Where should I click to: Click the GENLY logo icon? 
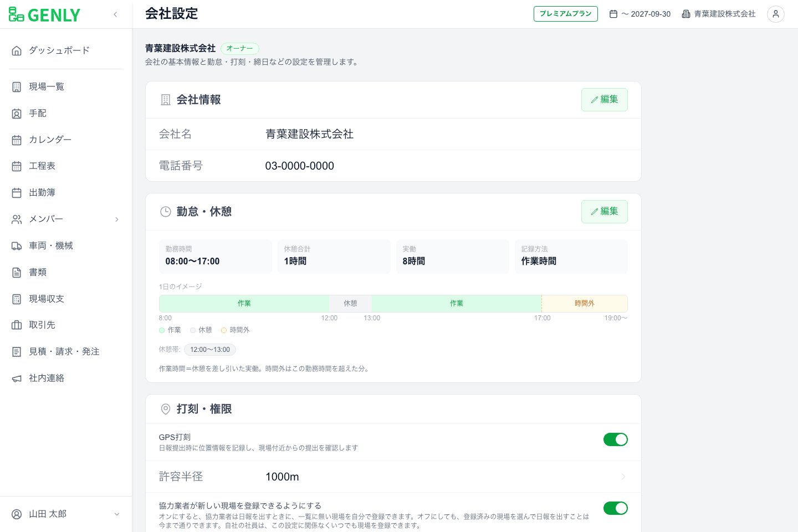click(x=16, y=14)
